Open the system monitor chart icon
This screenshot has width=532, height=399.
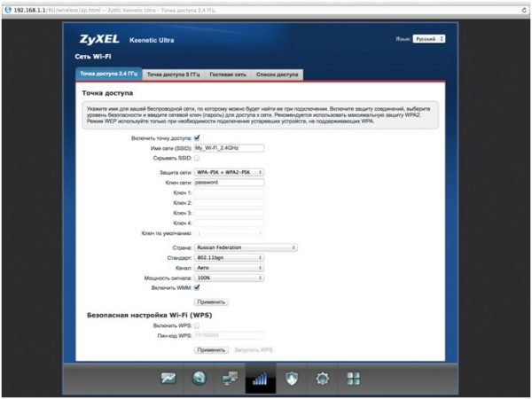coord(168,378)
